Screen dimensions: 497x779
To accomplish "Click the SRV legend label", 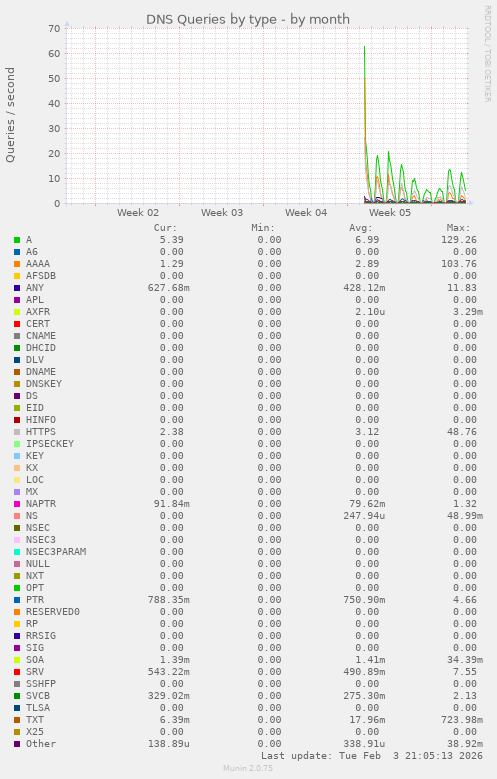I will point(35,672).
